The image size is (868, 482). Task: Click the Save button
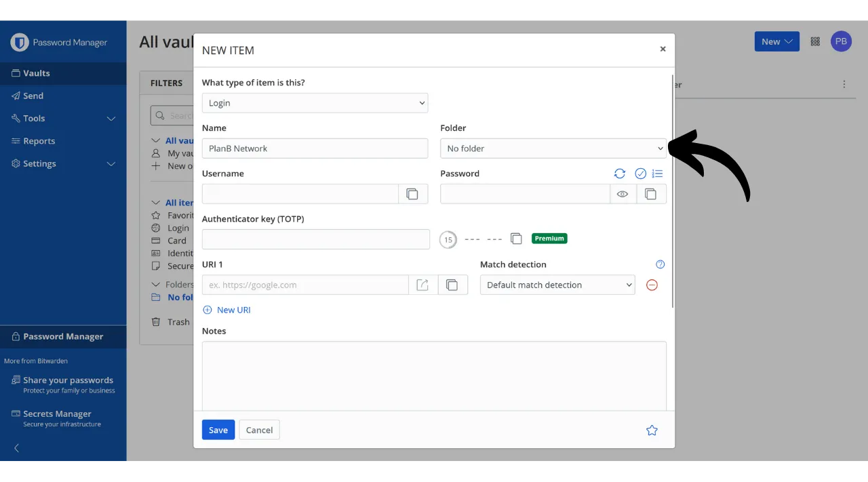coord(218,430)
